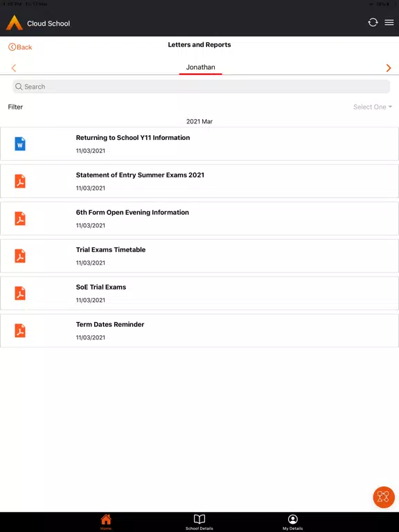The width and height of the screenshot is (399, 532).
Task: Open Term Dates Reminder title
Action: (110, 324)
